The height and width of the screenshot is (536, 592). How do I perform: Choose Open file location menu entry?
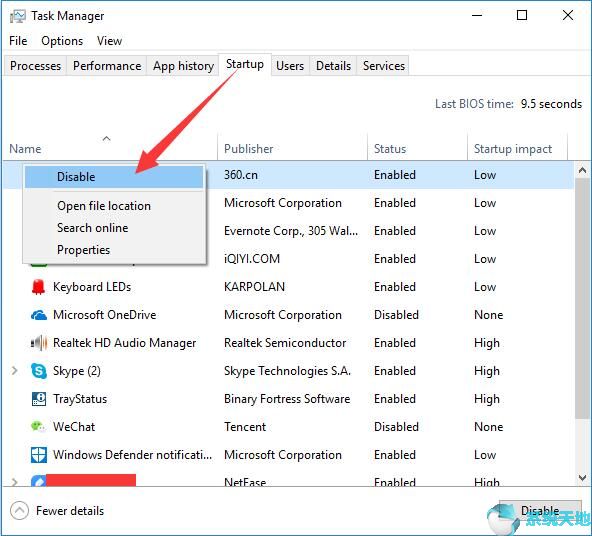coord(104,206)
